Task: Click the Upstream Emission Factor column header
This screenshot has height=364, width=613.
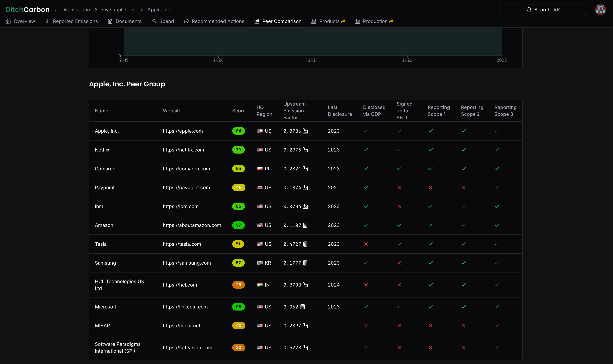Action: [294, 111]
